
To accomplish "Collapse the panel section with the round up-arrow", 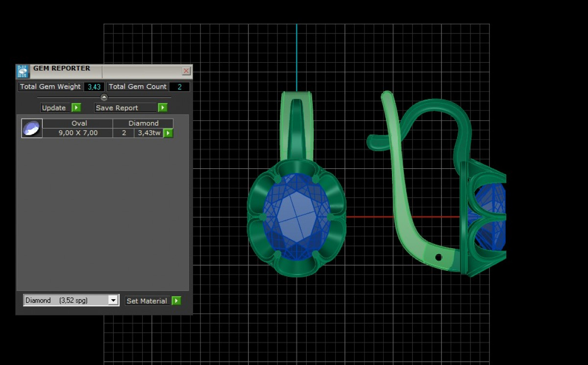I will coord(104,97).
